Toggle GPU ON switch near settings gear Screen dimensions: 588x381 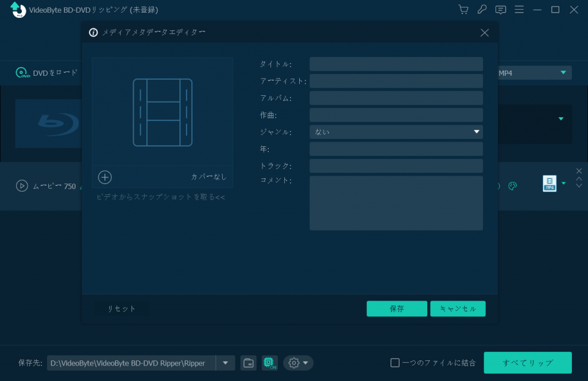[268, 363]
